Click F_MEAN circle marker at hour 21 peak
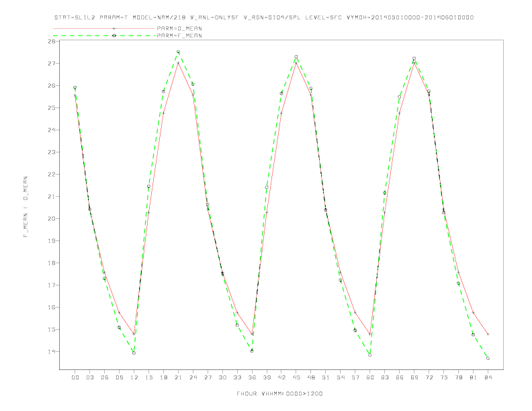The width and height of the screenshot is (532, 411). [178, 52]
